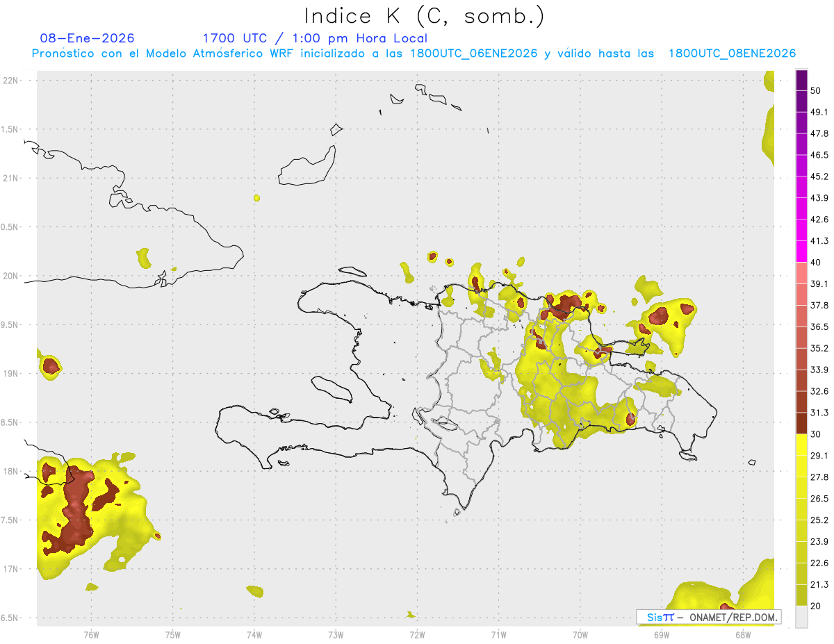Click legend value "30"
The image size is (834, 644).
click(x=815, y=434)
